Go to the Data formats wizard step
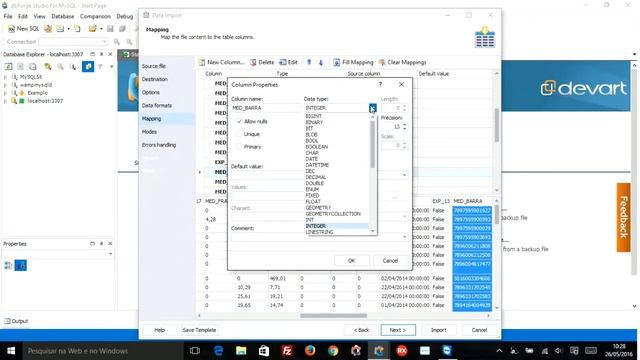 pyautogui.click(x=157, y=105)
